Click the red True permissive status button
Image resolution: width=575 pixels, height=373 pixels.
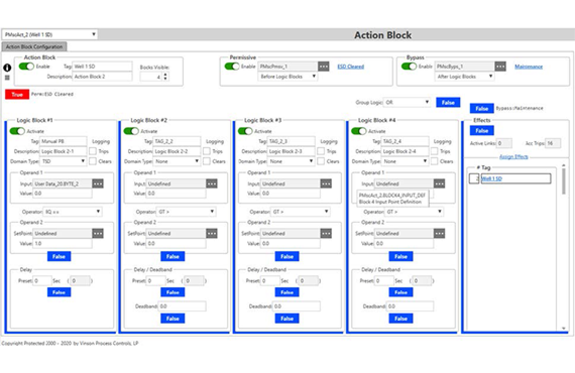tap(17, 94)
